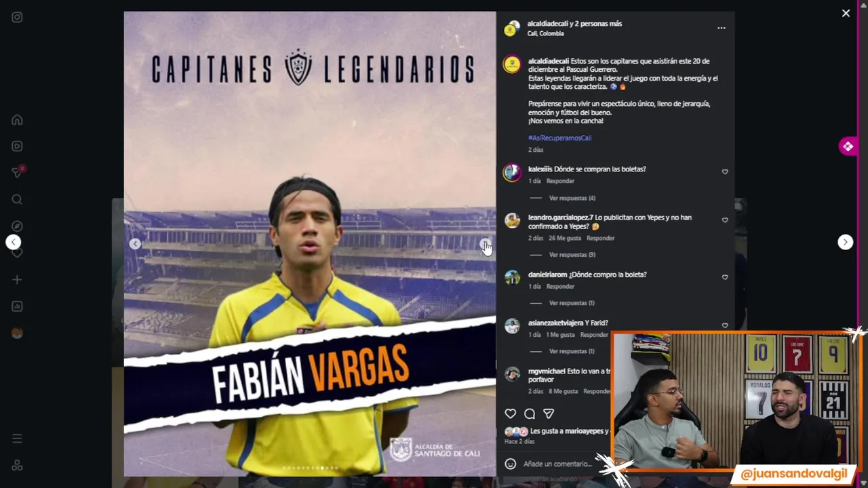Like the post with the heart icon

[x=511, y=413]
